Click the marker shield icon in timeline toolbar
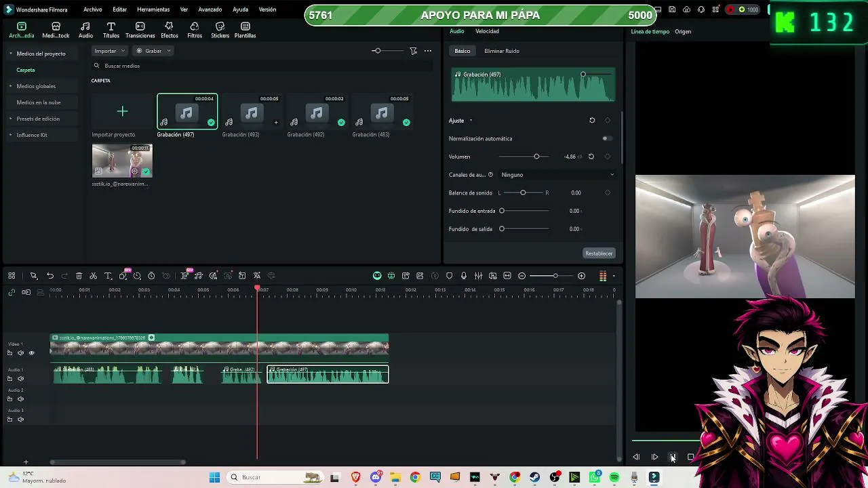The image size is (868, 488). tap(449, 276)
